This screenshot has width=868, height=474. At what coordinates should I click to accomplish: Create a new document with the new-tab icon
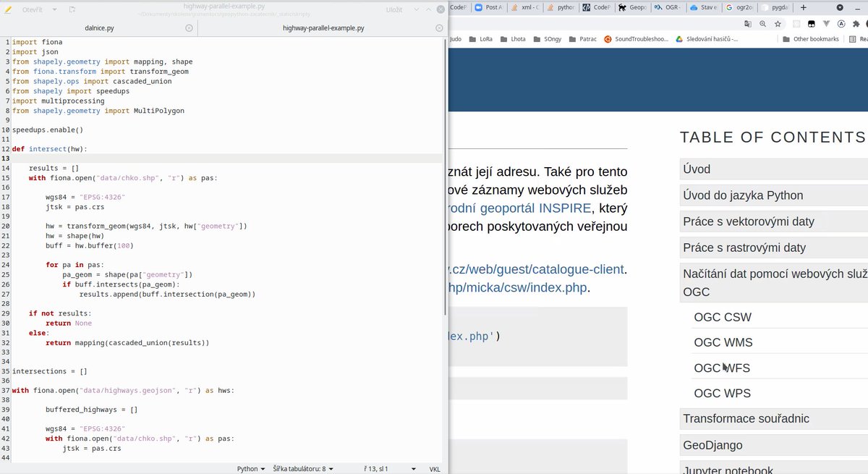(x=72, y=9)
